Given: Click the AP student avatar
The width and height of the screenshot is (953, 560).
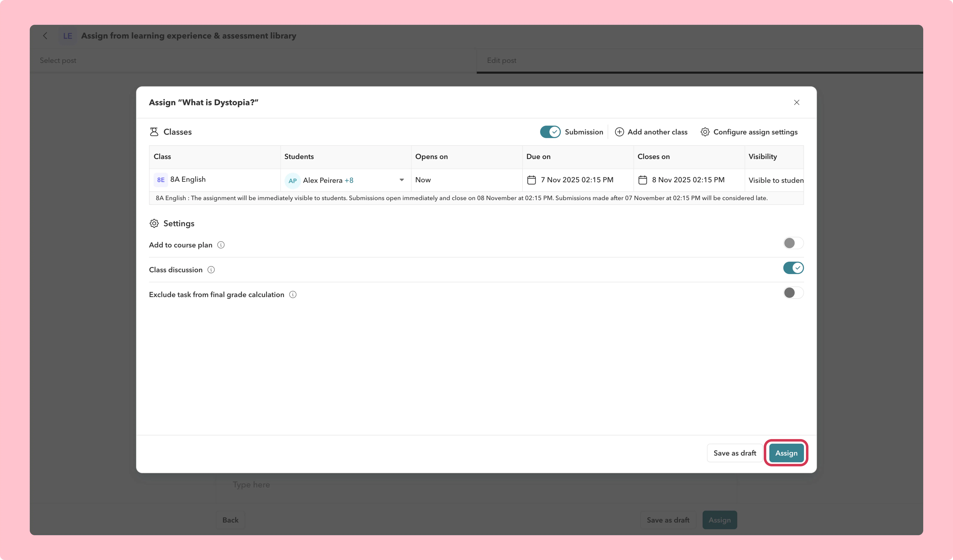Looking at the screenshot, I should point(293,181).
